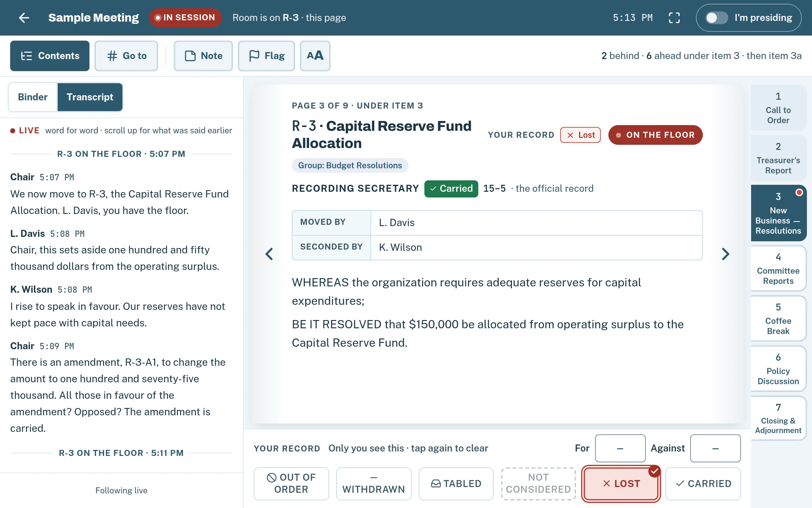Viewport: 812px width, 508px height.
Task: Click the Group: Budget Resolutions tag
Action: pyautogui.click(x=350, y=165)
